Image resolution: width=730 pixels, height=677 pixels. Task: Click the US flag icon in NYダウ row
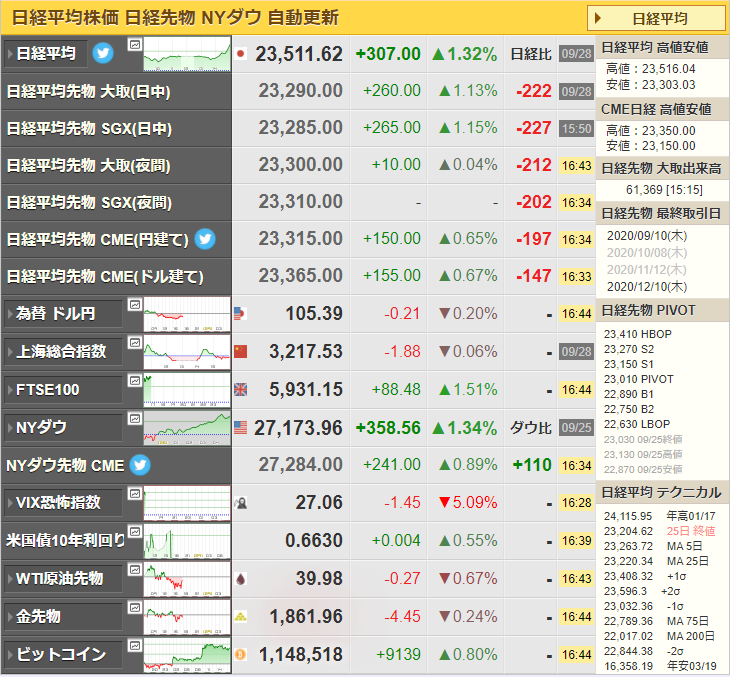[x=240, y=427]
